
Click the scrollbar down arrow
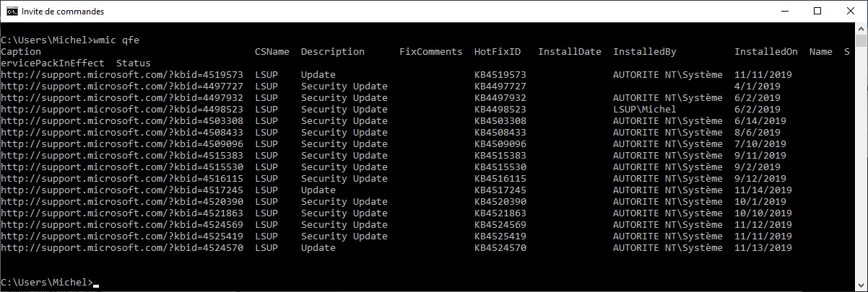pos(862,286)
